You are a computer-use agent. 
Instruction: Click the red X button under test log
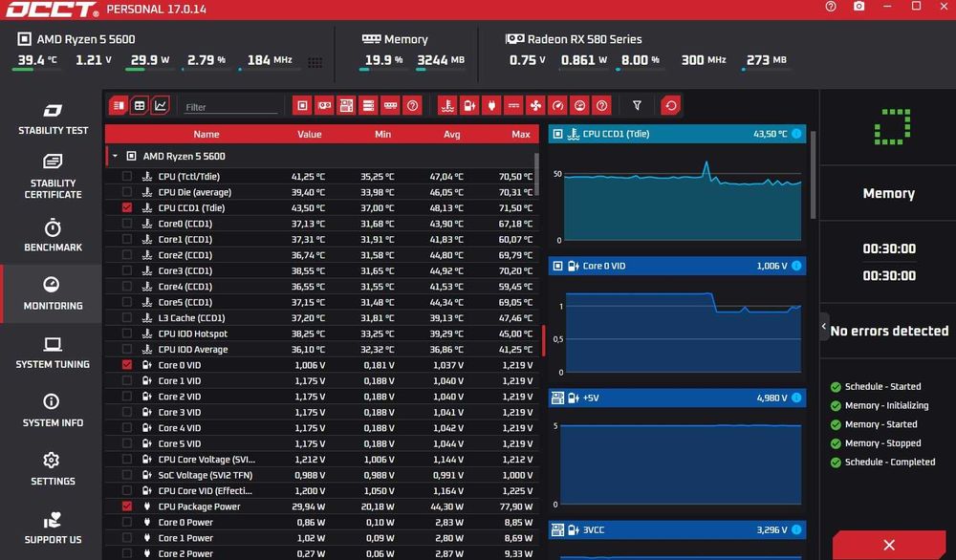click(889, 545)
